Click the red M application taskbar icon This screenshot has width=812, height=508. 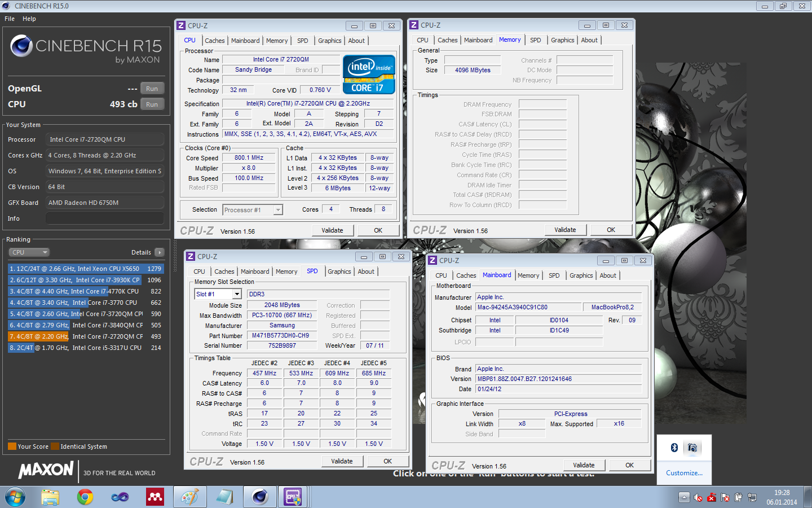pyautogui.click(x=155, y=497)
